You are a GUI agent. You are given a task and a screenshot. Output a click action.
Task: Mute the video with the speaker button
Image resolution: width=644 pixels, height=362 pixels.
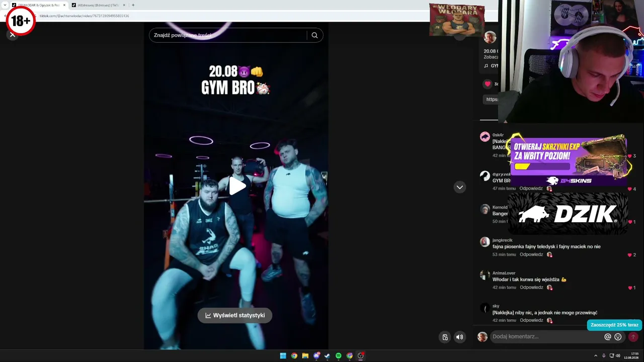click(x=459, y=337)
